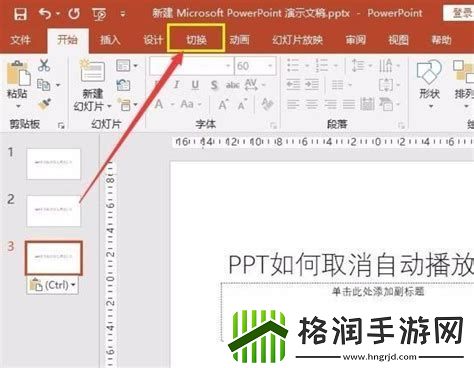Click the 新建幻灯片 new slide icon
Viewport: 474px width, 368px height.
coord(92,71)
